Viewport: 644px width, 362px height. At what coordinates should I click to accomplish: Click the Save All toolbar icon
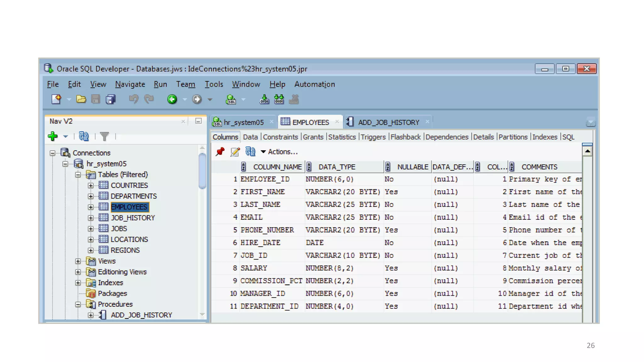[x=110, y=99]
